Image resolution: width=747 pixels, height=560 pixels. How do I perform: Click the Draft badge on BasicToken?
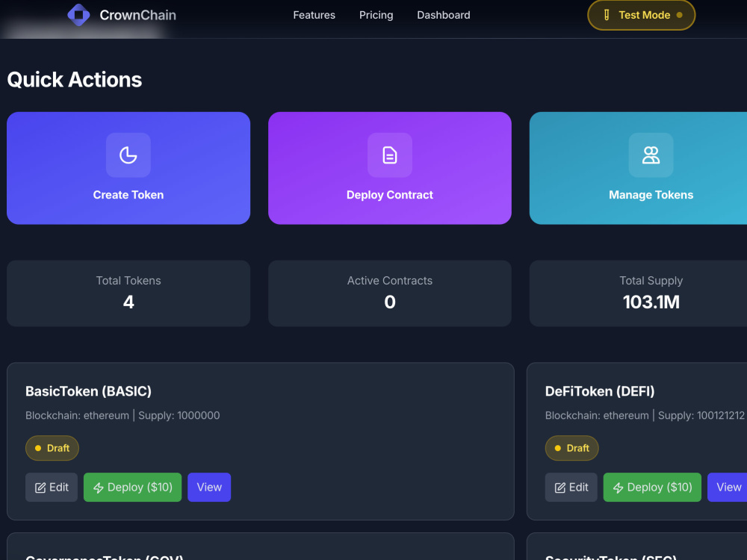point(52,448)
